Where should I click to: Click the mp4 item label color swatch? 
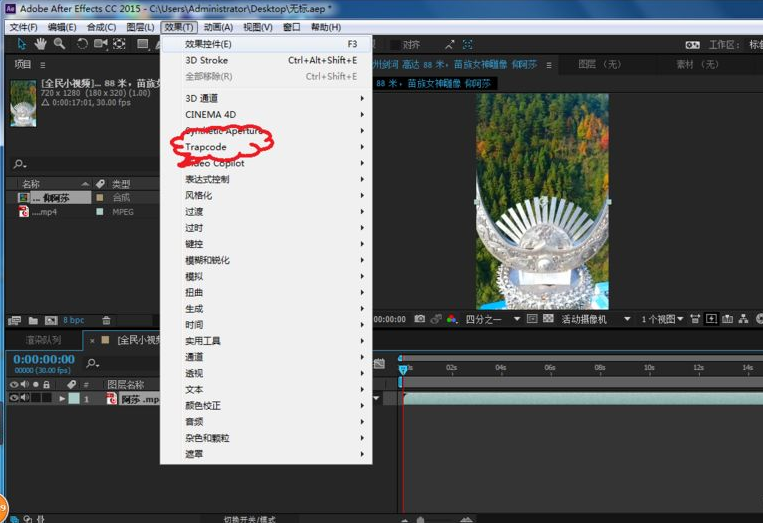coord(100,212)
